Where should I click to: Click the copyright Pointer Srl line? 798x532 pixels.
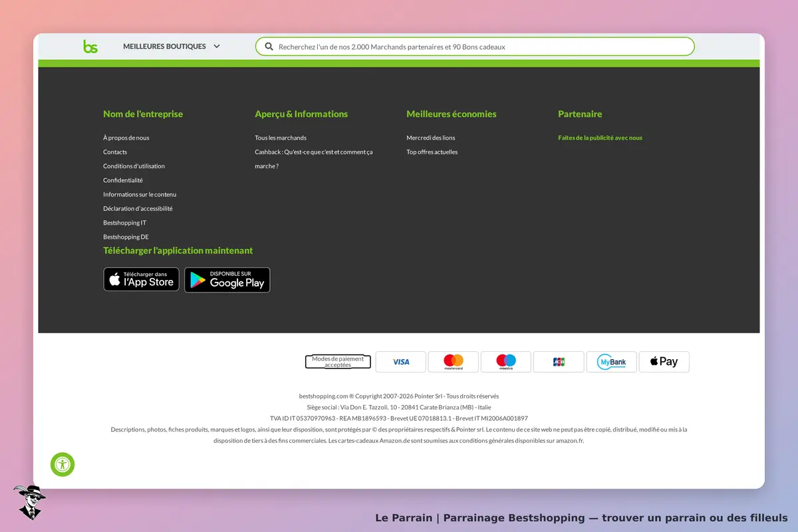[399, 396]
